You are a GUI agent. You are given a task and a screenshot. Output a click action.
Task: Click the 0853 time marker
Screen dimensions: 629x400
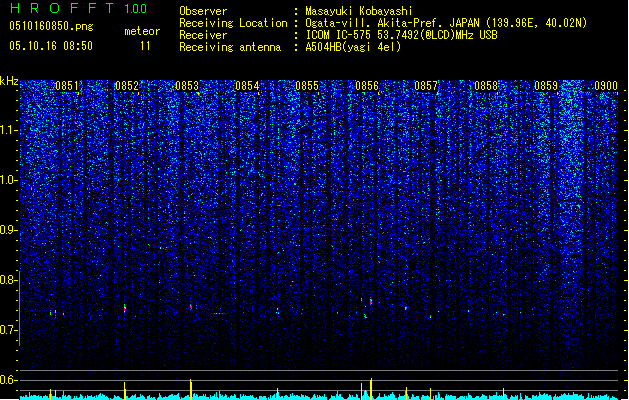pos(187,86)
